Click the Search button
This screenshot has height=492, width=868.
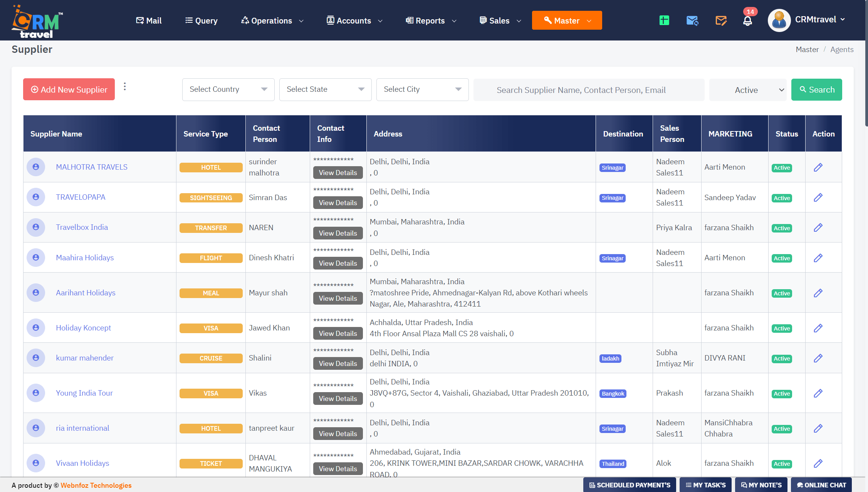(816, 89)
